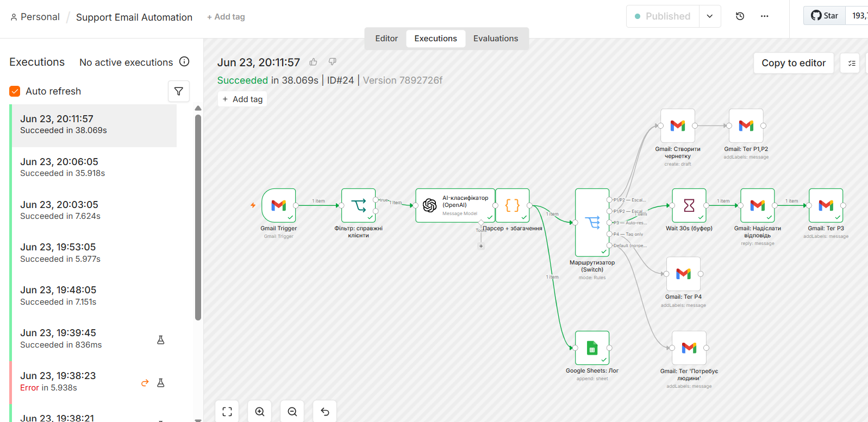Click the thumbs up icon for this execution
868x422 pixels.
314,62
